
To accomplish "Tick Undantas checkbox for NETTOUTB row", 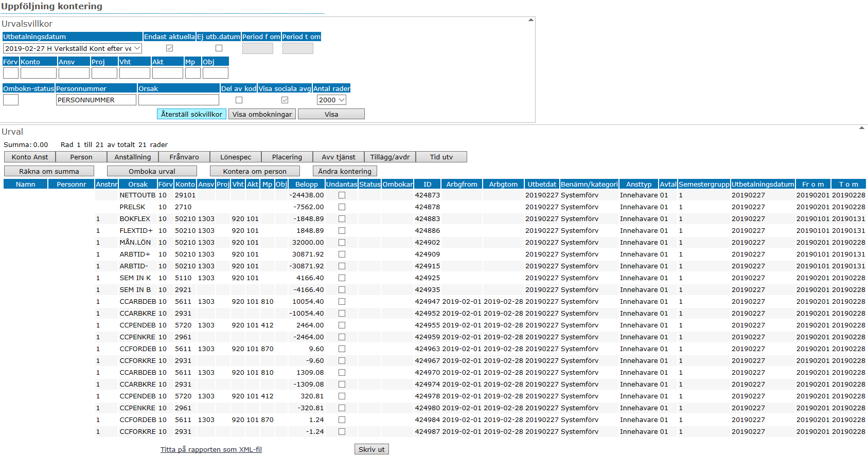I will (342, 195).
